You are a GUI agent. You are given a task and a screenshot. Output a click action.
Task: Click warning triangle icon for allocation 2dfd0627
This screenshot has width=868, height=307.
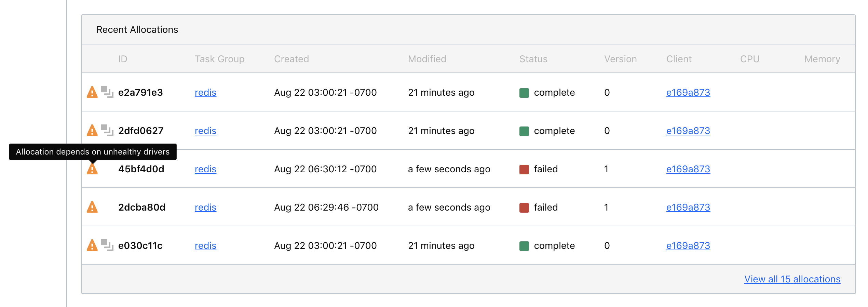pyautogui.click(x=92, y=131)
